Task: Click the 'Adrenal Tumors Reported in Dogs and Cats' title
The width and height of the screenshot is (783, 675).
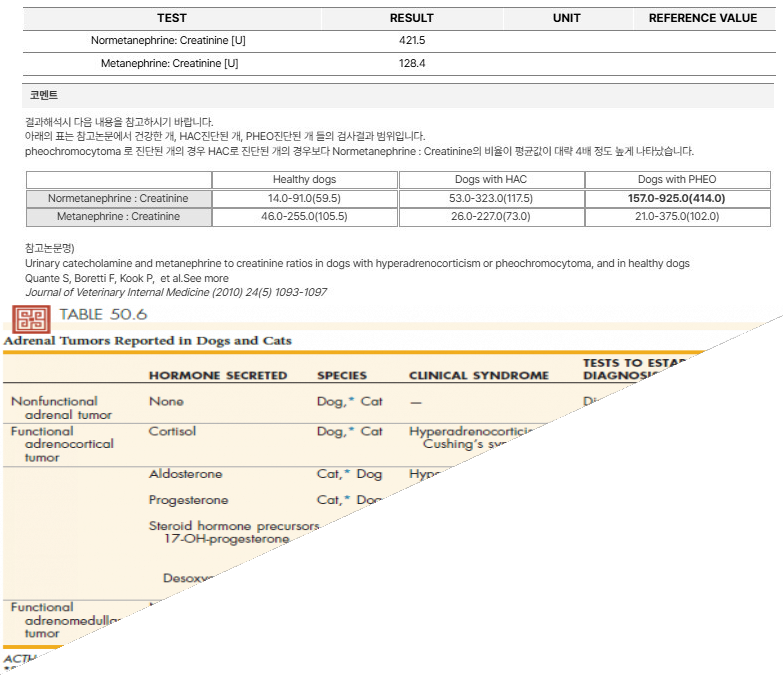Action: pyautogui.click(x=147, y=341)
